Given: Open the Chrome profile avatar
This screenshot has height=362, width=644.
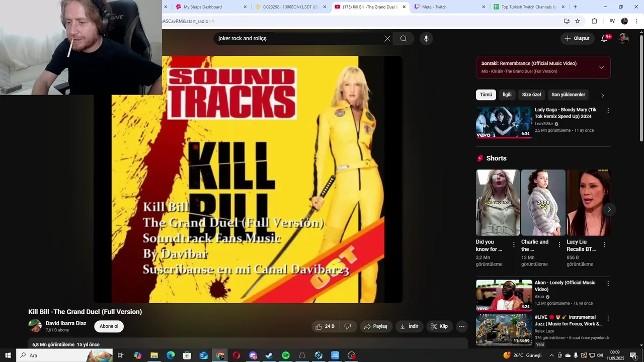Looking at the screenshot, I should [x=624, y=21].
